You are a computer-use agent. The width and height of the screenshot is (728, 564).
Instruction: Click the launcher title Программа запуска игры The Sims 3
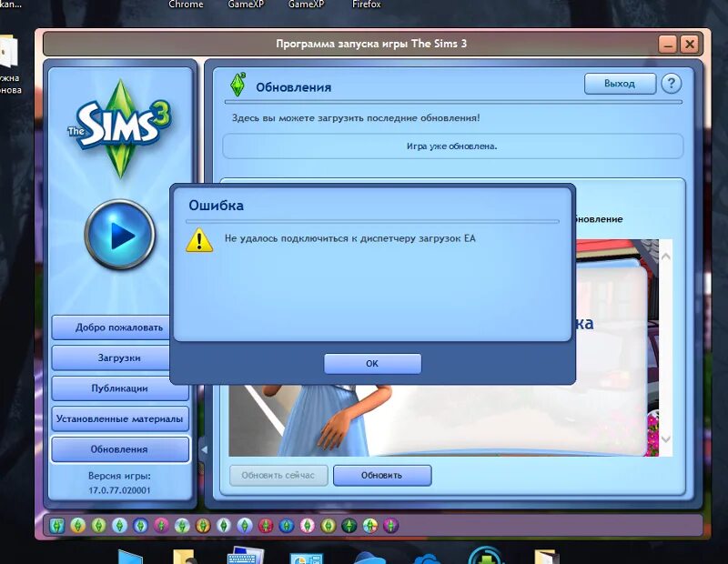pos(371,44)
